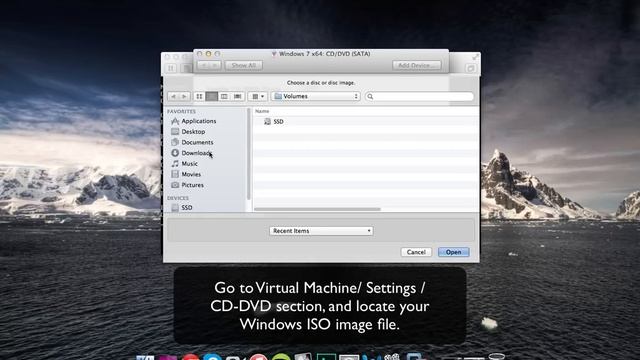
Task: Switch to Cover Flow view
Action: point(238,96)
